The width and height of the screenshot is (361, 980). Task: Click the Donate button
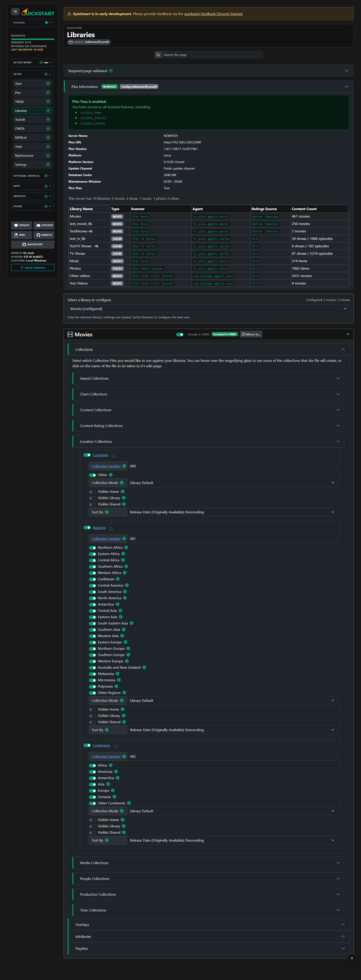coord(22,225)
